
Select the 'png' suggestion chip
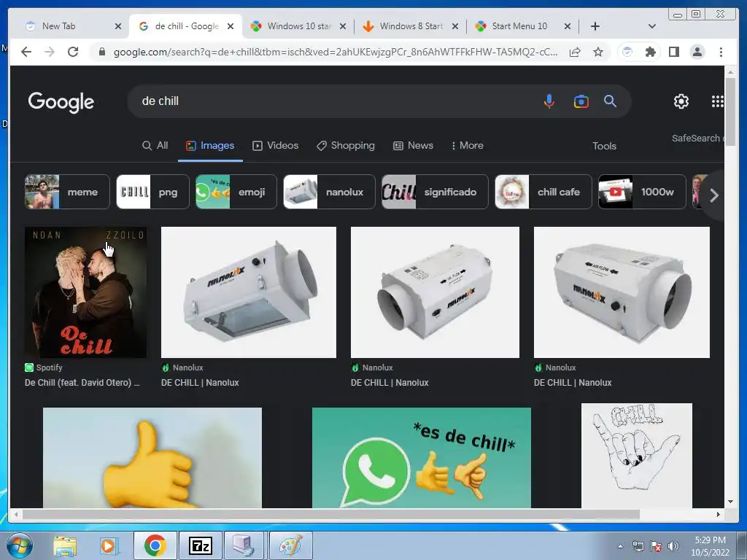click(153, 192)
